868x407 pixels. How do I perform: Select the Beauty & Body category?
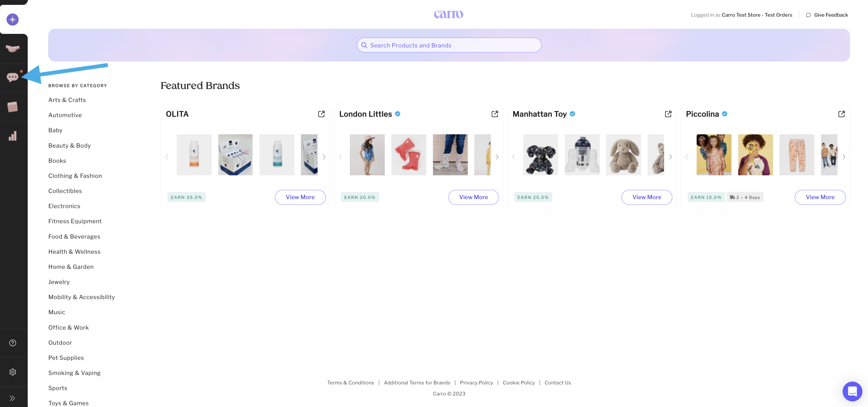pos(70,145)
